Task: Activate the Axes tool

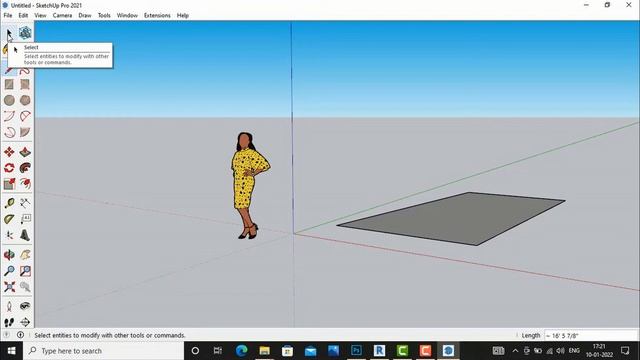Action: (9, 235)
